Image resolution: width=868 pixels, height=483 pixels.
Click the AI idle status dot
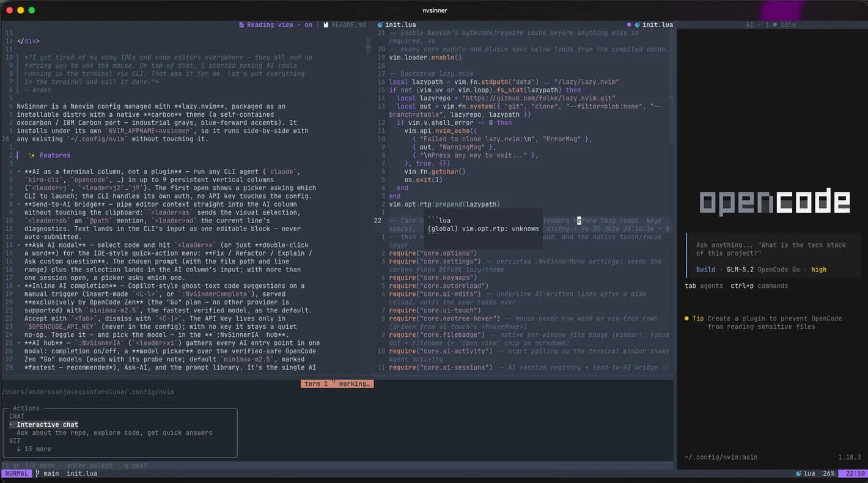tap(775, 25)
